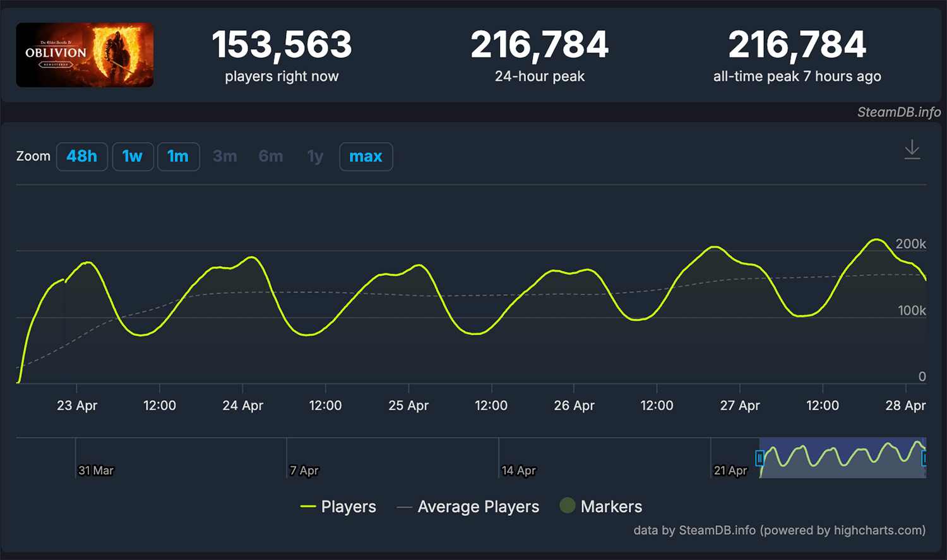This screenshot has width=947, height=560.
Task: Choose the max zoom option
Action: click(x=366, y=157)
